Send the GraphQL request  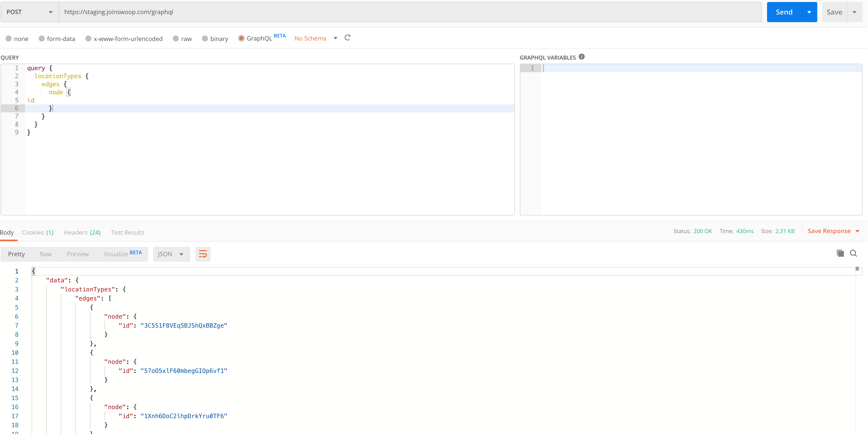tap(784, 12)
